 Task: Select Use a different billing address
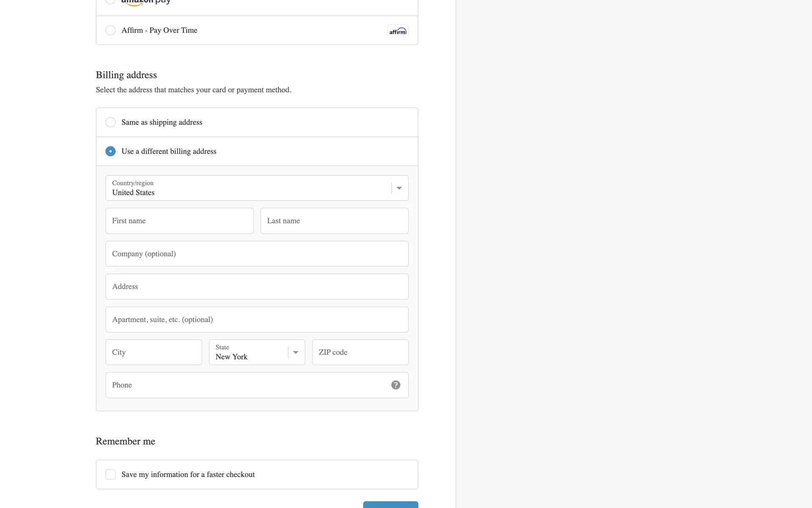click(x=110, y=151)
